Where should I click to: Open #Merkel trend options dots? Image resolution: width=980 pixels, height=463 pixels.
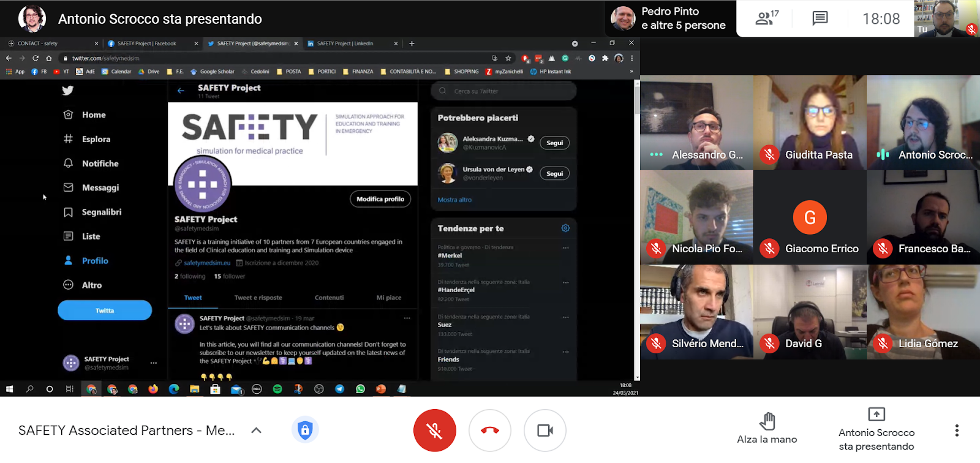click(565, 248)
